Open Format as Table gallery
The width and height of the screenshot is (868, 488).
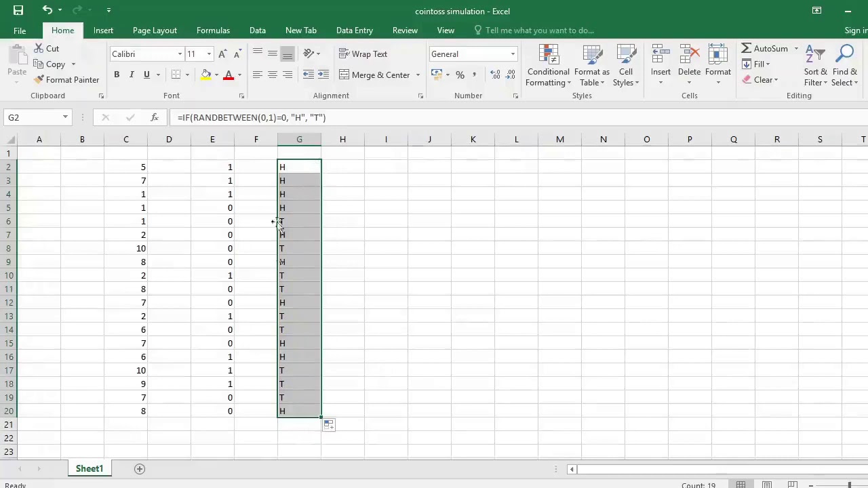591,66
